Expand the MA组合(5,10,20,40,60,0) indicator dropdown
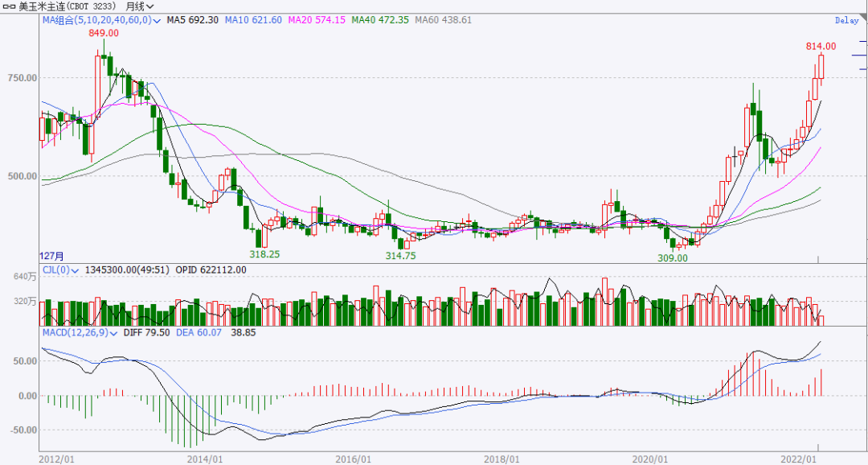The width and height of the screenshot is (868, 465). (x=102, y=20)
